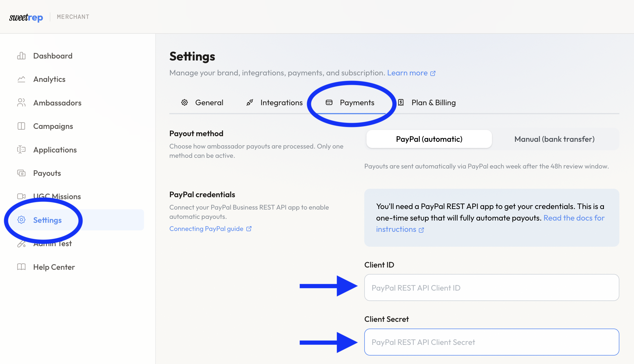Click the Analytics line graph icon

pyautogui.click(x=21, y=79)
